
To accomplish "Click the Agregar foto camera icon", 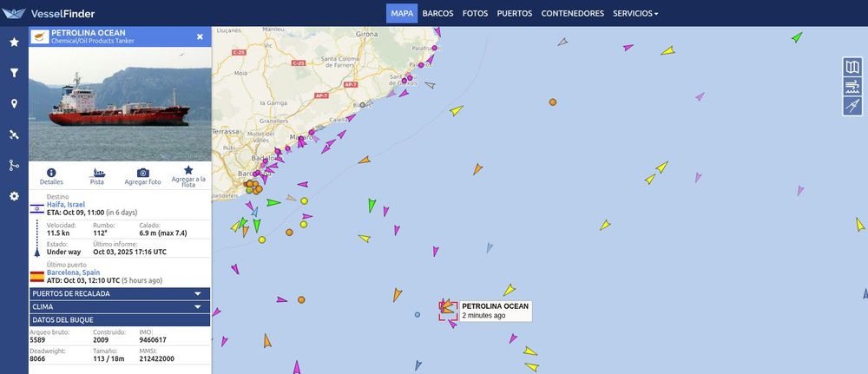I will pyautogui.click(x=143, y=173).
